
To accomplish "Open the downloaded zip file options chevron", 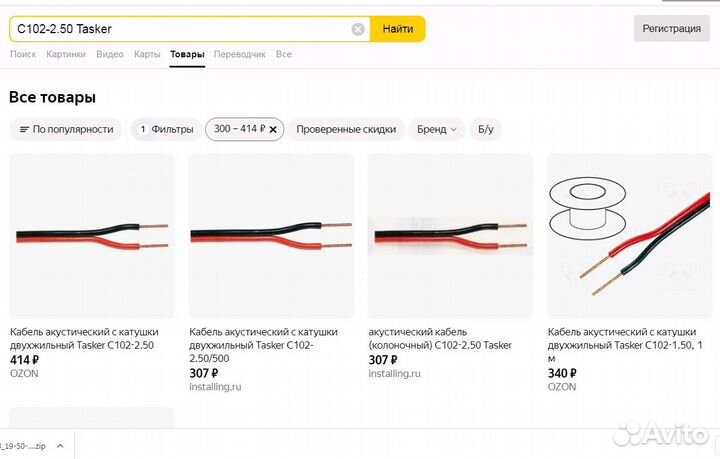I will pos(60,447).
